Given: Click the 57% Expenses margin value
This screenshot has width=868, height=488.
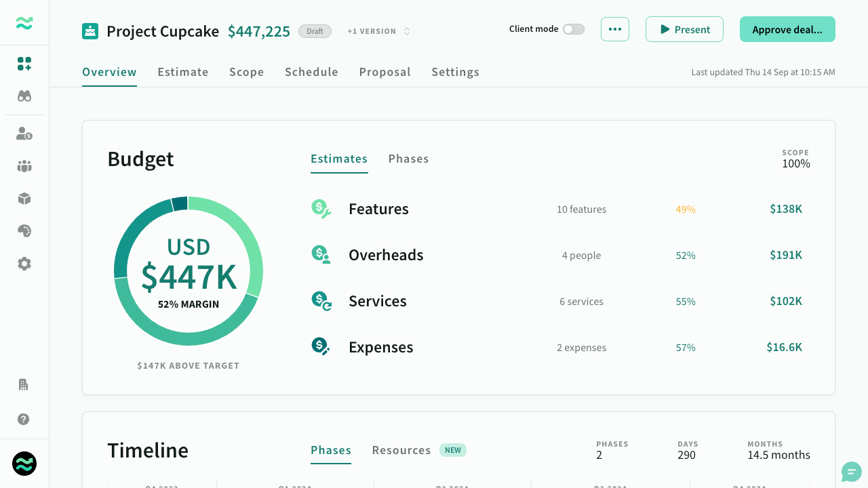Looking at the screenshot, I should (686, 348).
